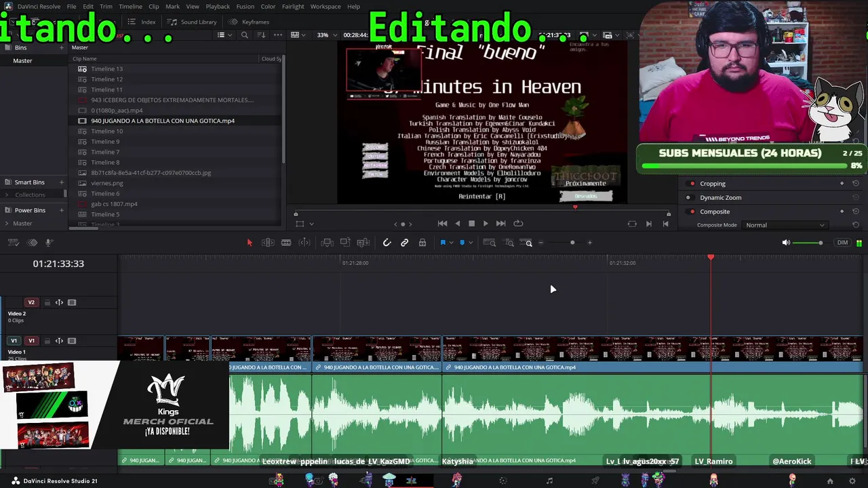
Task: Play the timeline forward
Action: (486, 224)
